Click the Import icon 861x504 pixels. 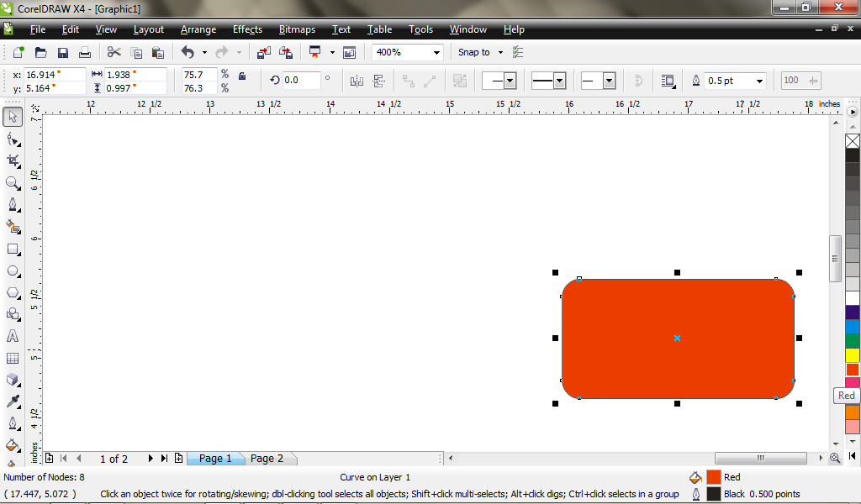pos(263,52)
